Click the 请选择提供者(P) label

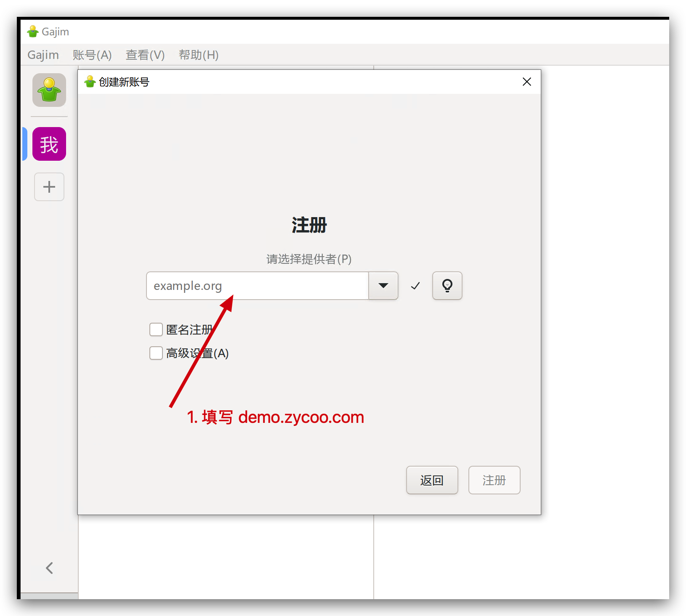pyautogui.click(x=309, y=259)
